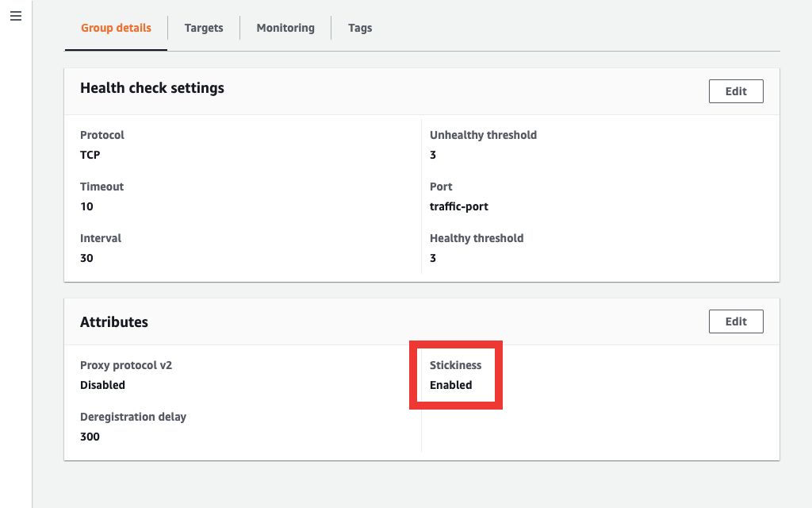The height and width of the screenshot is (508, 812).
Task: Click the Healthy threshold value 3
Action: coord(432,258)
